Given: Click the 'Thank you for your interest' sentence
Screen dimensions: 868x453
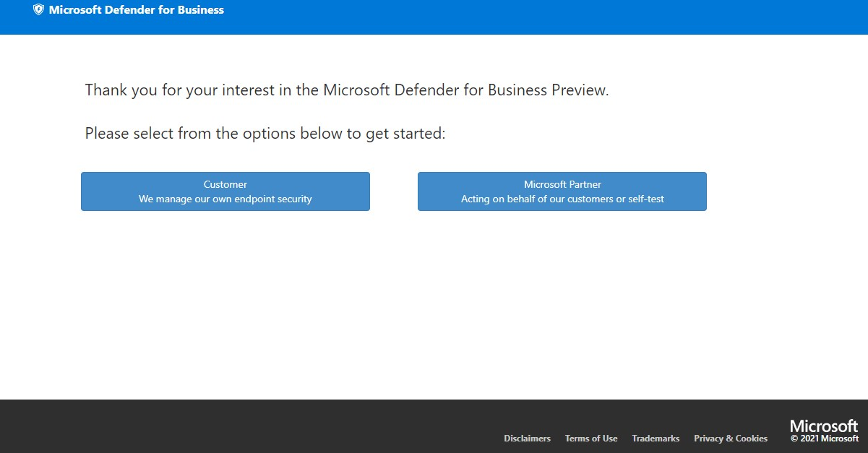Looking at the screenshot, I should pyautogui.click(x=347, y=90).
